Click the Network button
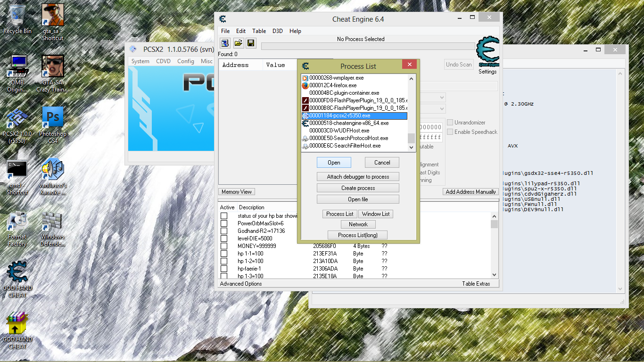644x362 pixels. (x=358, y=224)
